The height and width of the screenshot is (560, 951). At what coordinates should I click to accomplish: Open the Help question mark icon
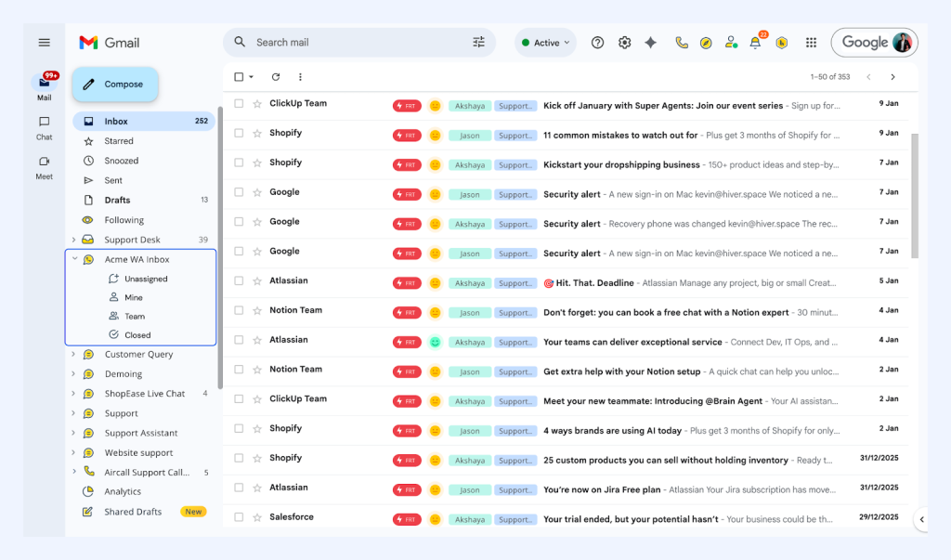point(597,43)
